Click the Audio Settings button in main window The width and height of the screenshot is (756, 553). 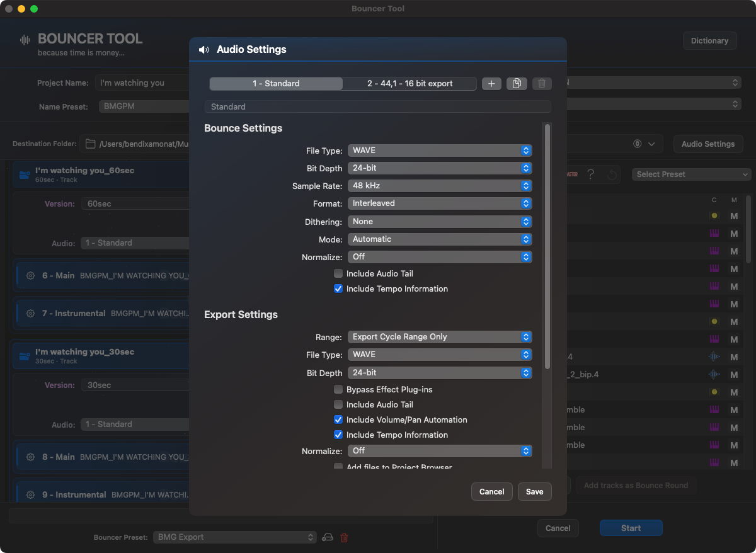tap(708, 144)
